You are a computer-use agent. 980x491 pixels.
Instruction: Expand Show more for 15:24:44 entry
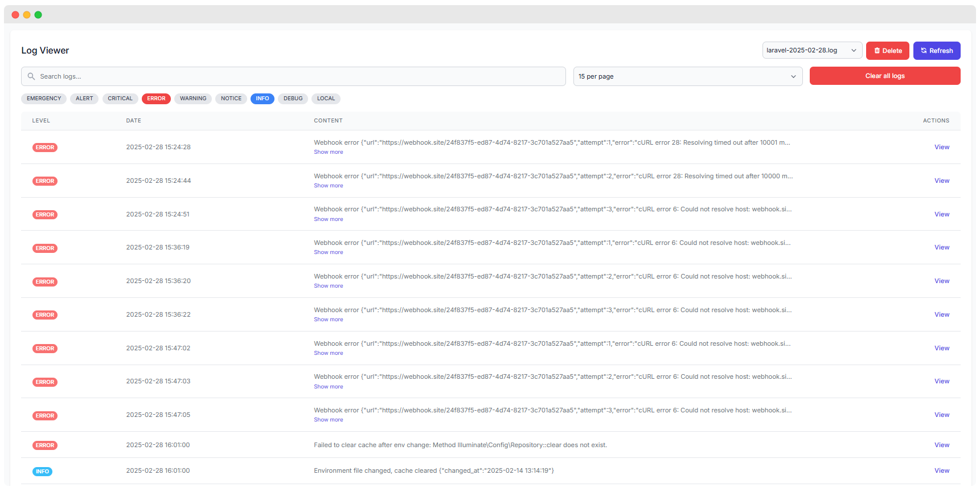pos(329,186)
